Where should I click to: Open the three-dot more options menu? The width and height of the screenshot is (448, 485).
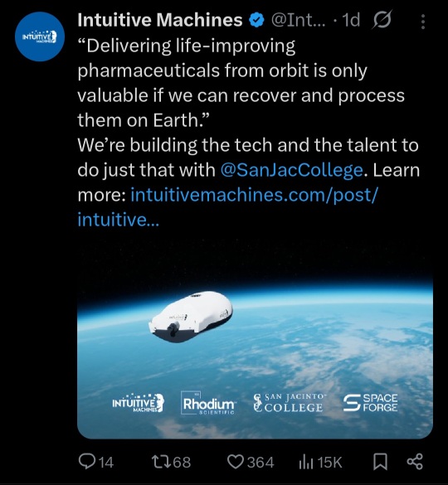(x=423, y=22)
